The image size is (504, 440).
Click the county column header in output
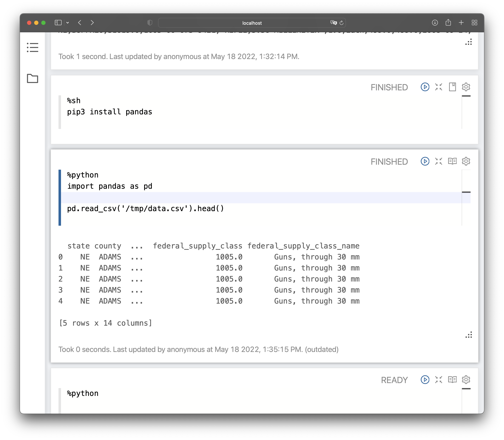(108, 246)
